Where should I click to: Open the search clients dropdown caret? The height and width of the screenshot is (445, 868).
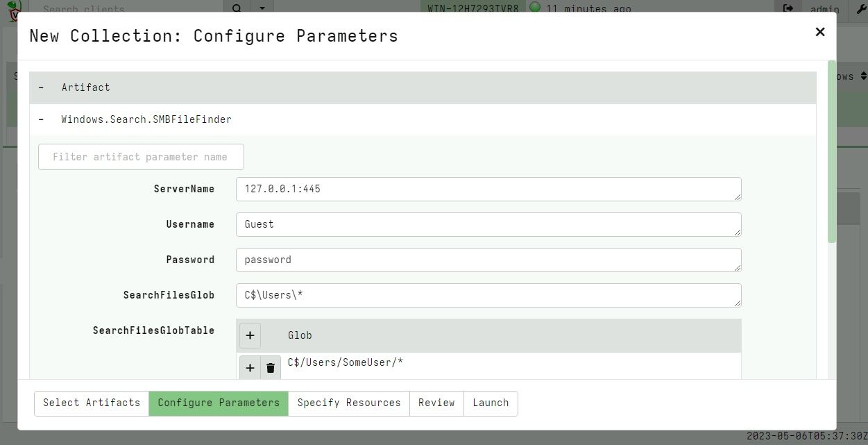[x=262, y=9]
